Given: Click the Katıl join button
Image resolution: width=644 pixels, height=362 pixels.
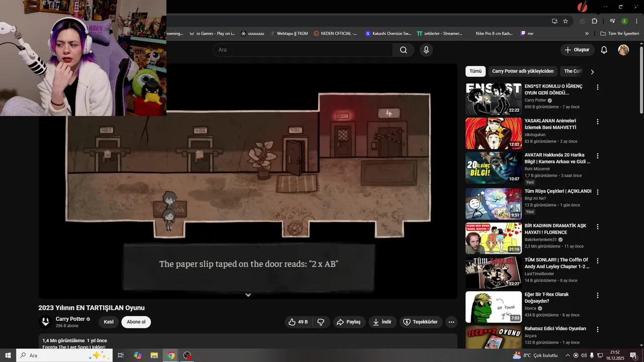Looking at the screenshot, I should point(109,322).
